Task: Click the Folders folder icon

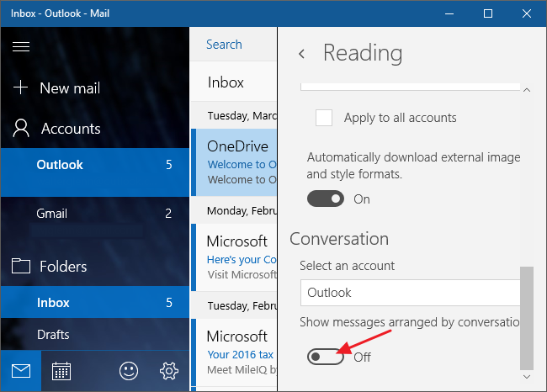Action: click(21, 266)
